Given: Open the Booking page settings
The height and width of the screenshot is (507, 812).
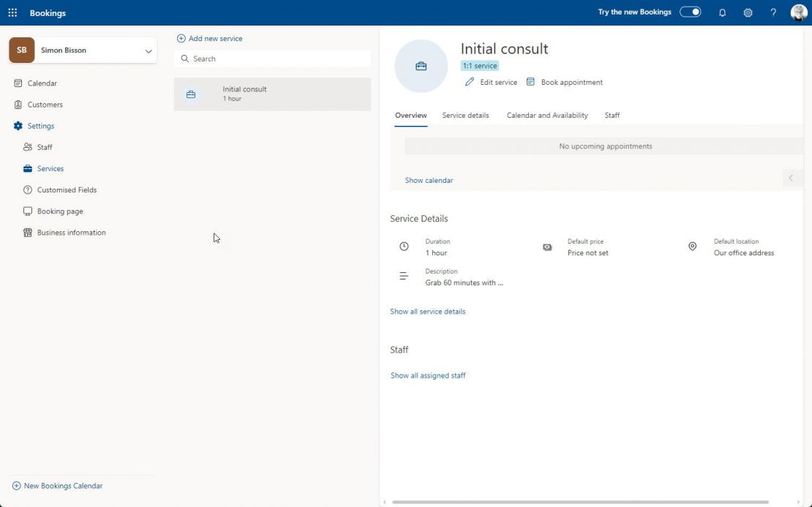Looking at the screenshot, I should click(x=58, y=211).
